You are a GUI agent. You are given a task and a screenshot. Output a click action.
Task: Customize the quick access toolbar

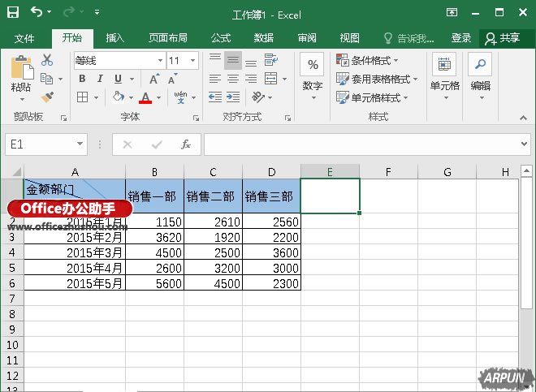click(x=97, y=12)
